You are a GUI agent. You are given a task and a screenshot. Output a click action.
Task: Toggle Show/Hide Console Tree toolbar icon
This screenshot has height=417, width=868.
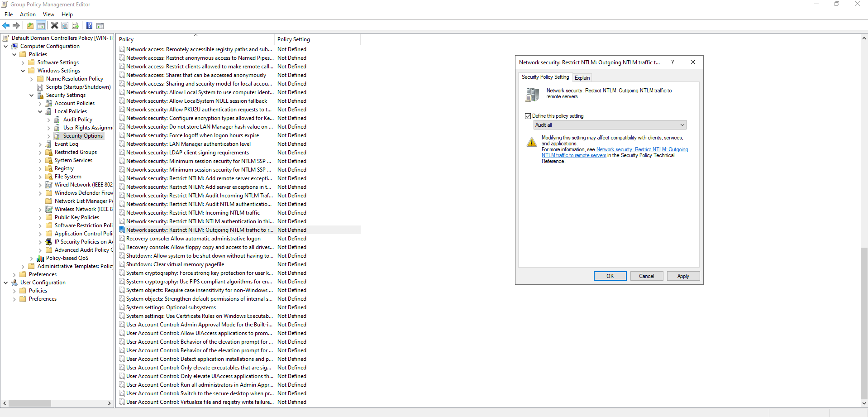[41, 26]
